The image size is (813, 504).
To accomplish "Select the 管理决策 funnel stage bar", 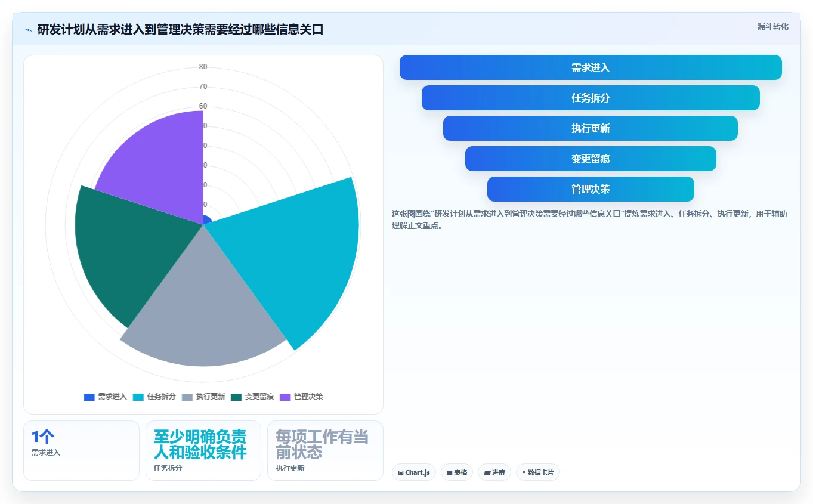I will tap(591, 189).
